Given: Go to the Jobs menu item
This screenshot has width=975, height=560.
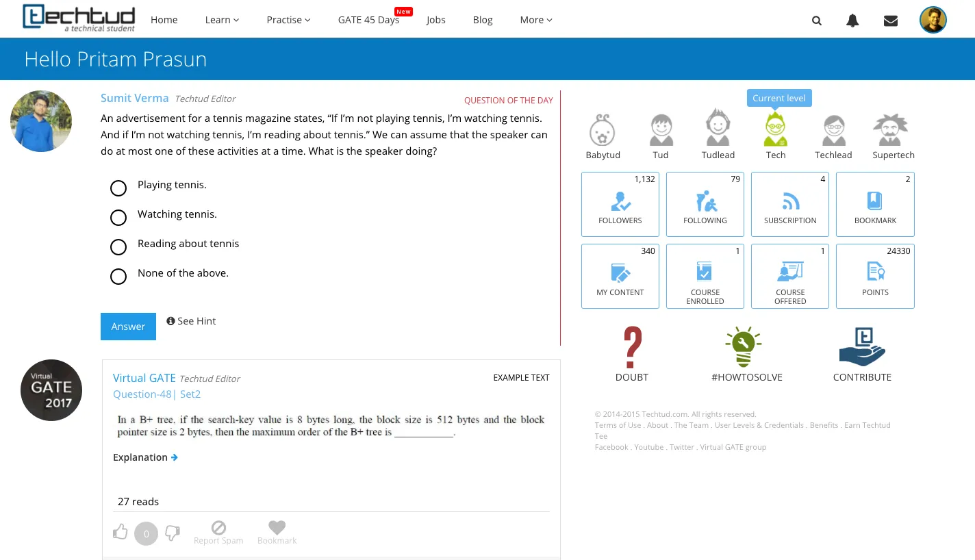Looking at the screenshot, I should click(435, 19).
